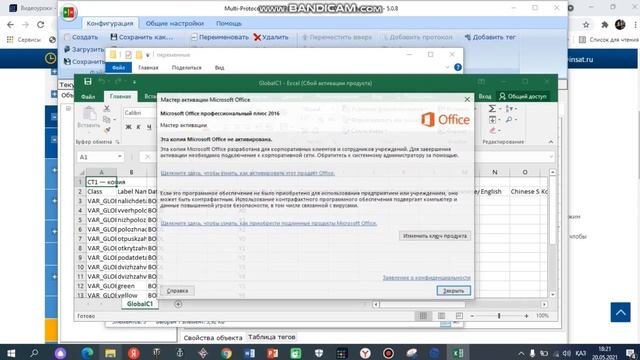Open PowerPoint from the Windows taskbar

click(x=273, y=353)
